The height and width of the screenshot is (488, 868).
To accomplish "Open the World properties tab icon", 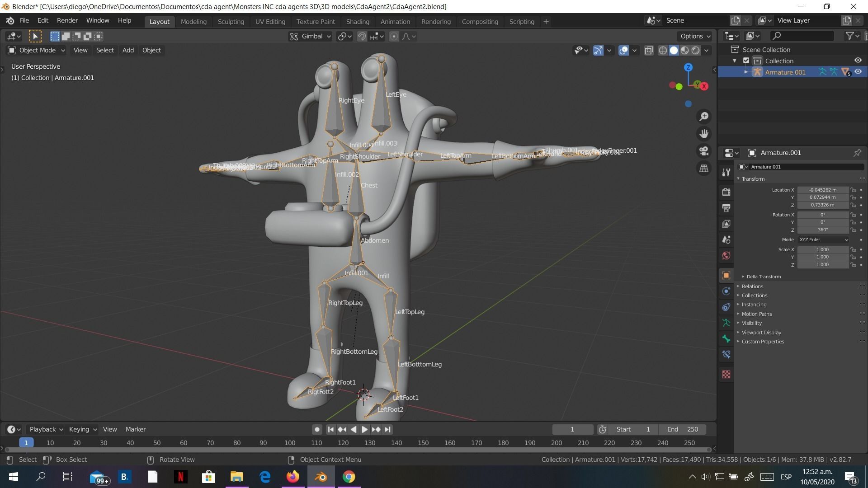I will click(x=726, y=256).
